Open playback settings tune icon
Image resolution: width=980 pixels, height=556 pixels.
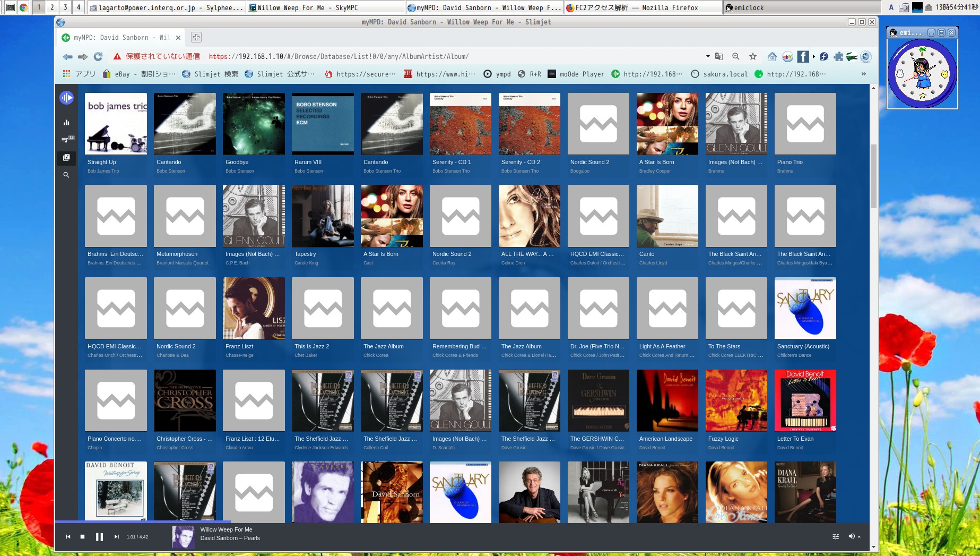pyautogui.click(x=836, y=537)
